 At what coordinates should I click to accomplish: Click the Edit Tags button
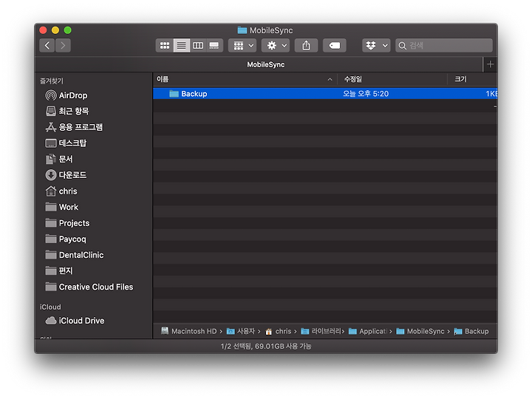(x=335, y=46)
